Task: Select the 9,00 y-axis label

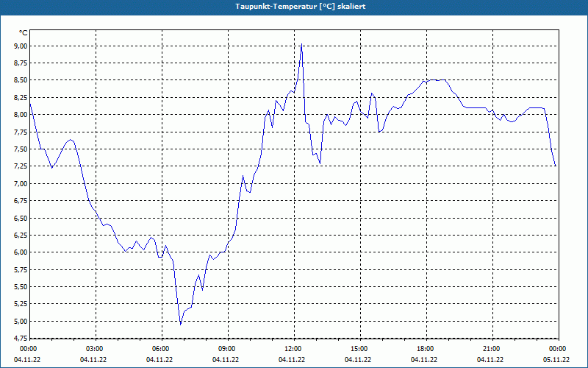Action: tap(20, 46)
